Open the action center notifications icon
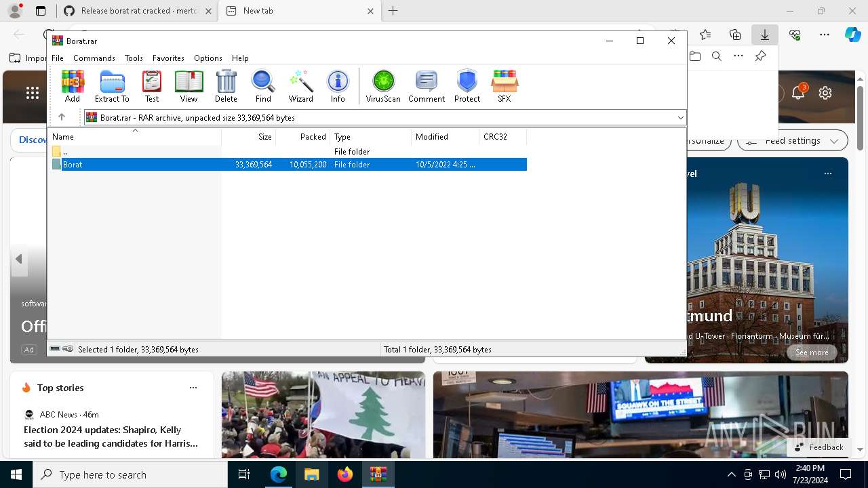868x488 pixels. [x=846, y=474]
